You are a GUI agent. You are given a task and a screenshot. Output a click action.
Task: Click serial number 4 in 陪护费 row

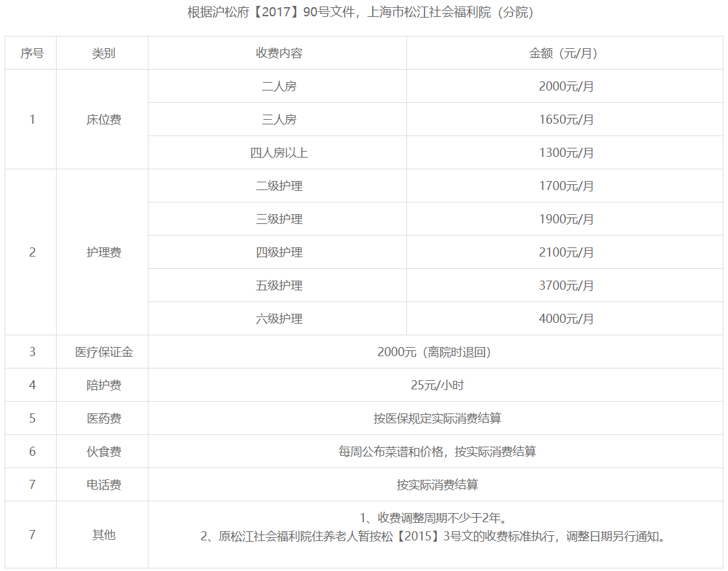tap(32, 385)
